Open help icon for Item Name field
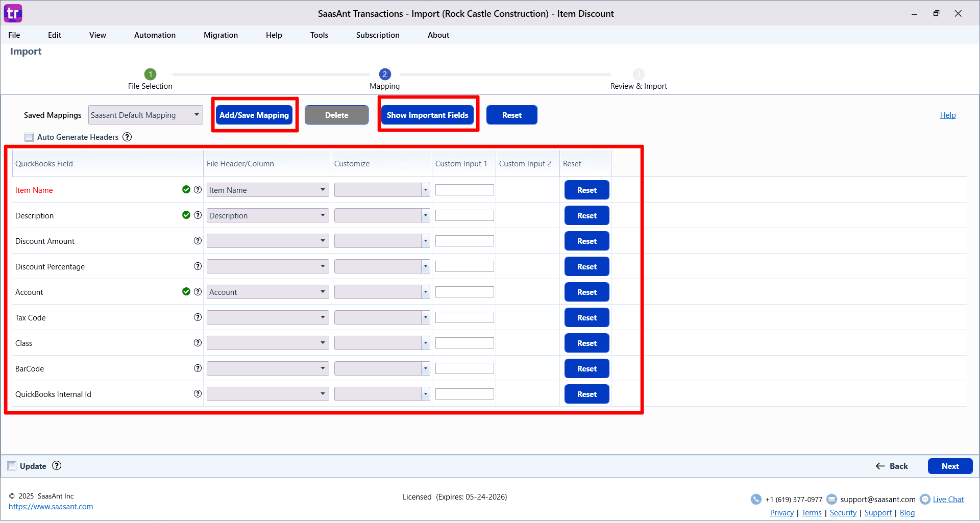Screen dimensions: 980x523 click(198, 190)
